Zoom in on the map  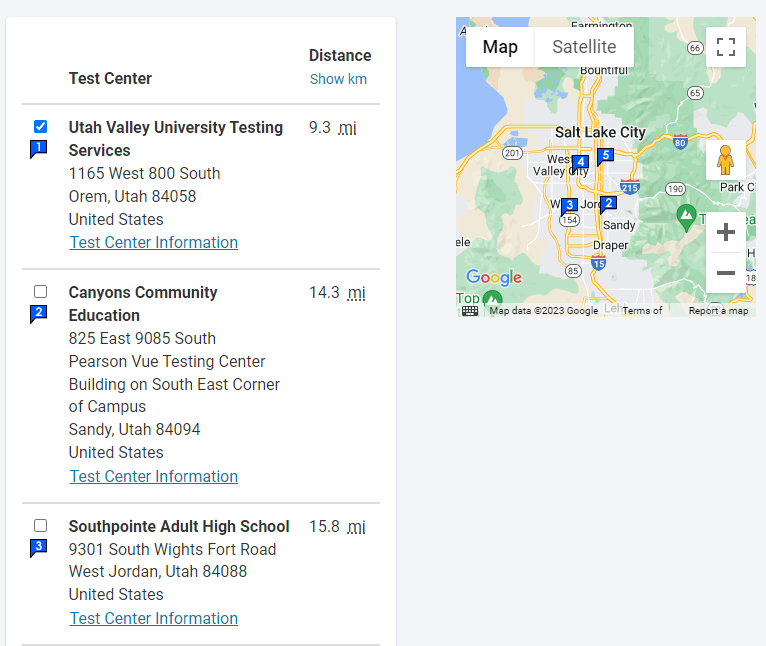coord(726,233)
